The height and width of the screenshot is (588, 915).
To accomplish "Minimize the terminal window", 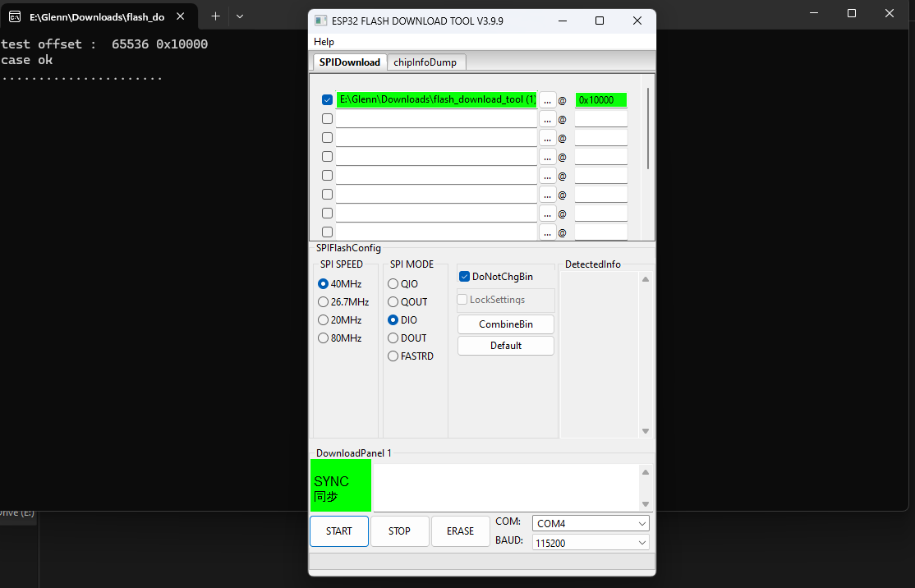I will tap(815, 13).
